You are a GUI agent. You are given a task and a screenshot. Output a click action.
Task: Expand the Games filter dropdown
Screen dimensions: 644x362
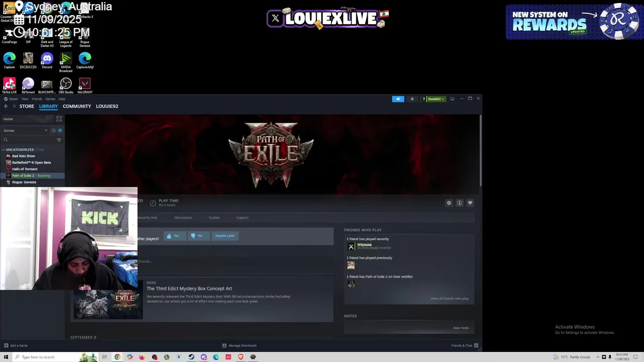point(25,130)
